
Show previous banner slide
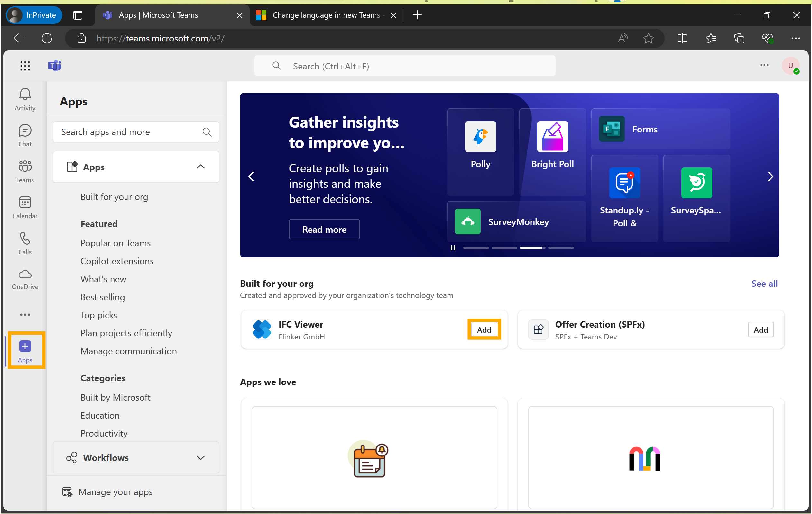[x=251, y=176]
